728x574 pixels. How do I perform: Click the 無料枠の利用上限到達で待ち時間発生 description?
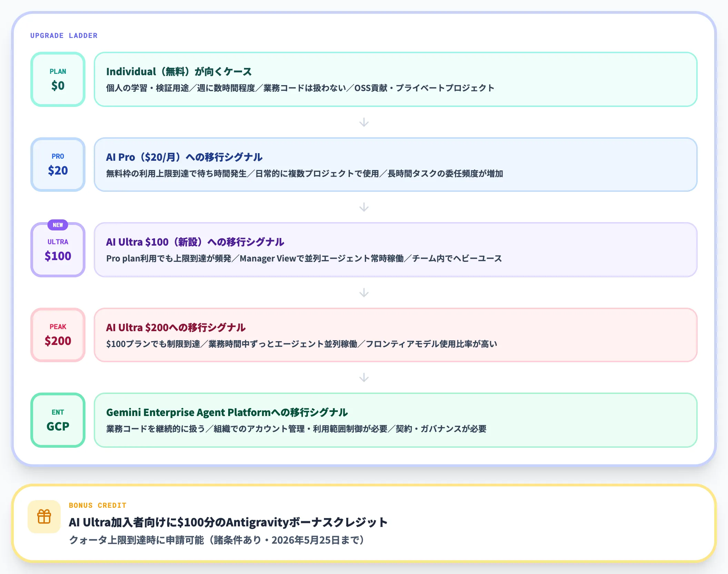point(304,174)
